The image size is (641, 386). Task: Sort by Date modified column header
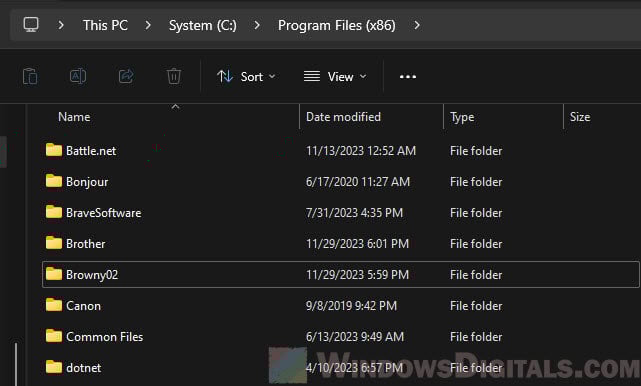click(343, 117)
